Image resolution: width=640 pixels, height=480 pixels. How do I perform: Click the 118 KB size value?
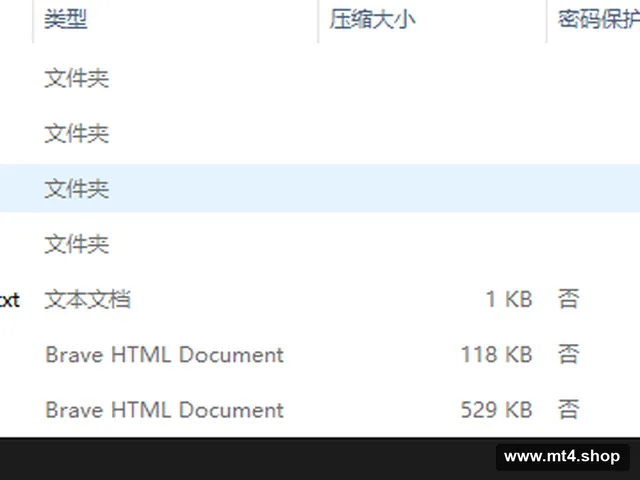497,354
